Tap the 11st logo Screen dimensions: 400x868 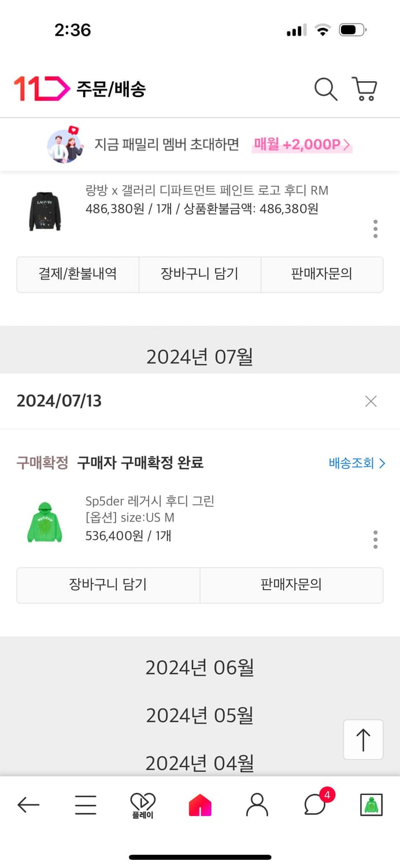pos(41,89)
